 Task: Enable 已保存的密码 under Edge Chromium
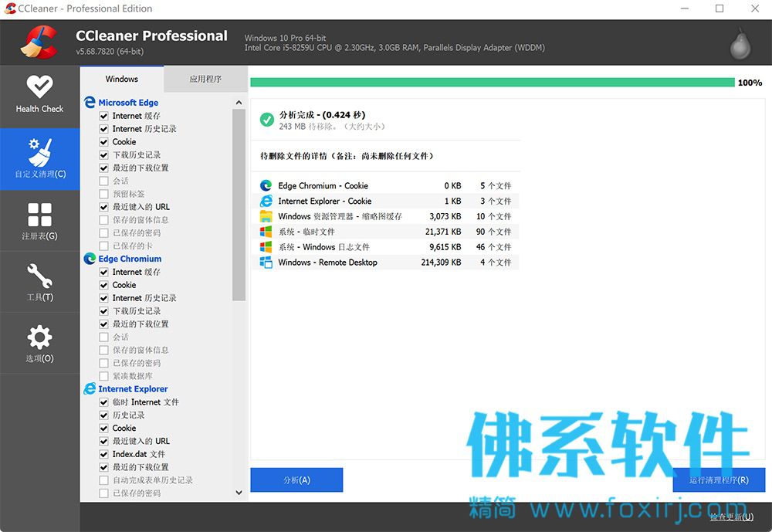pos(104,363)
